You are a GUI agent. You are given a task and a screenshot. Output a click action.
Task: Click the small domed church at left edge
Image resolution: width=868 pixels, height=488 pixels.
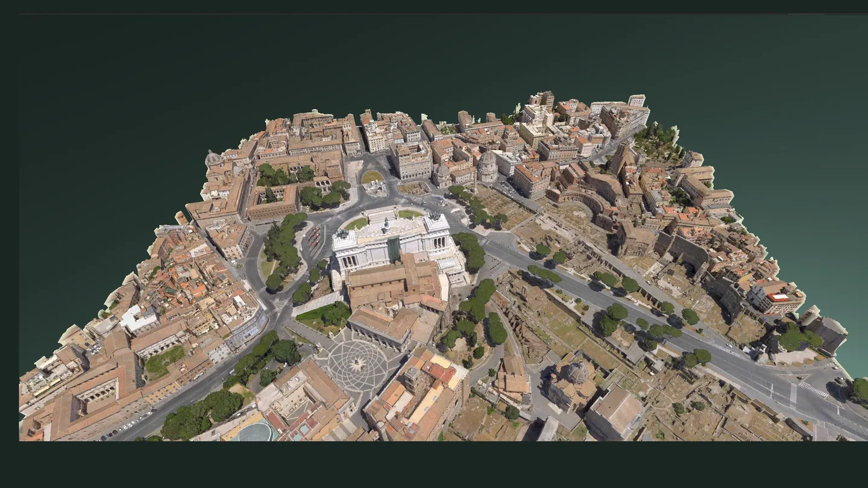tap(213, 160)
